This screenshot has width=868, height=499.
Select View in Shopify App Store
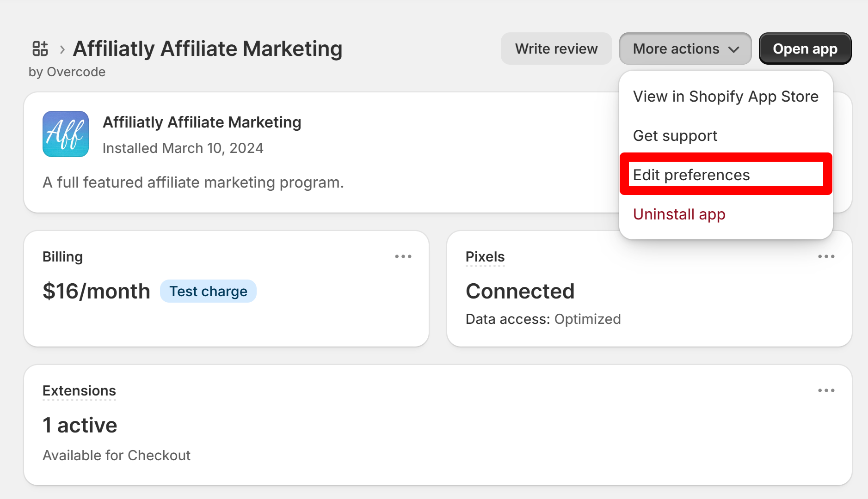(x=726, y=97)
